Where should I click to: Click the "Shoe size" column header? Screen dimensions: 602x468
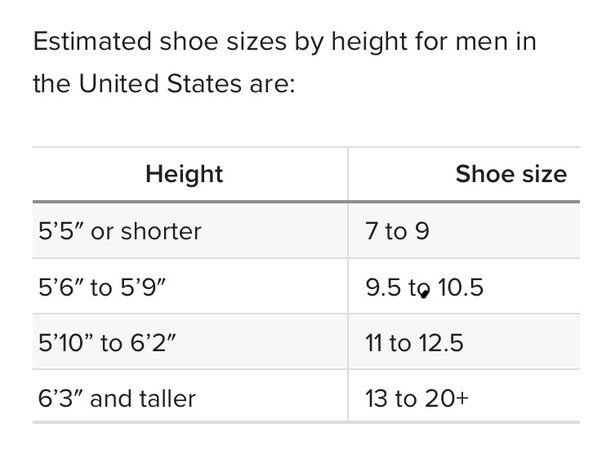click(510, 174)
